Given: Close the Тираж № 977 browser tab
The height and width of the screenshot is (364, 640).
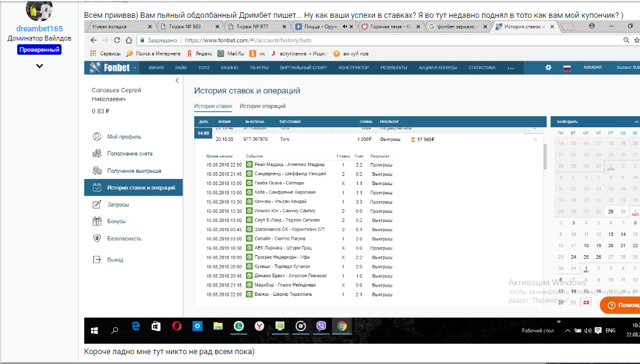Looking at the screenshot, I should point(284,26).
